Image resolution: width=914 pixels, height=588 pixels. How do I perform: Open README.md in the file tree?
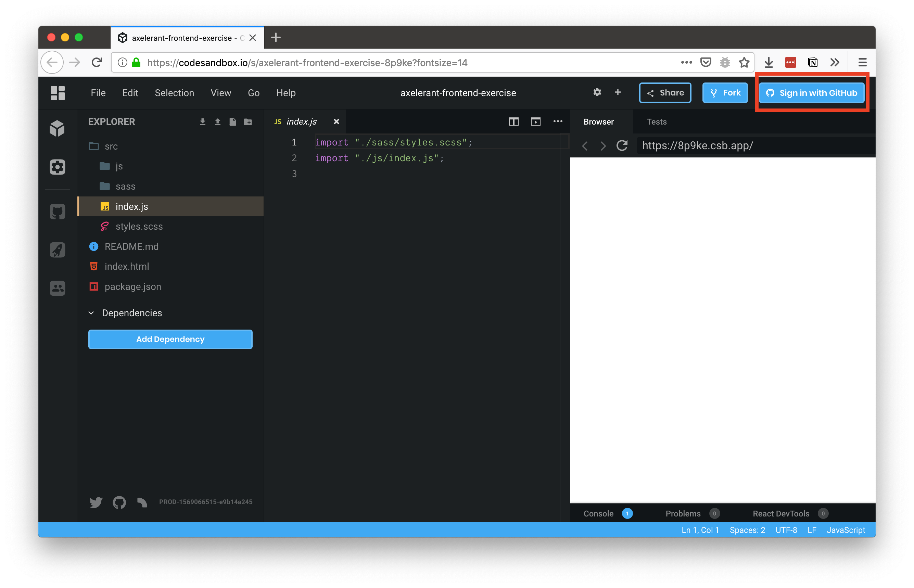pos(170,246)
